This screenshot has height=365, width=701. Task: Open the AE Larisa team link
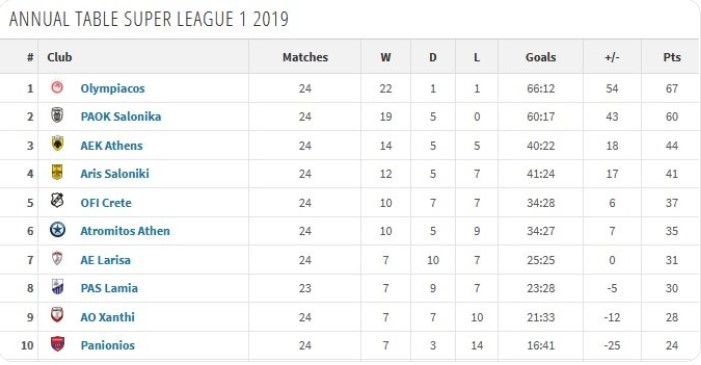pyautogui.click(x=106, y=260)
